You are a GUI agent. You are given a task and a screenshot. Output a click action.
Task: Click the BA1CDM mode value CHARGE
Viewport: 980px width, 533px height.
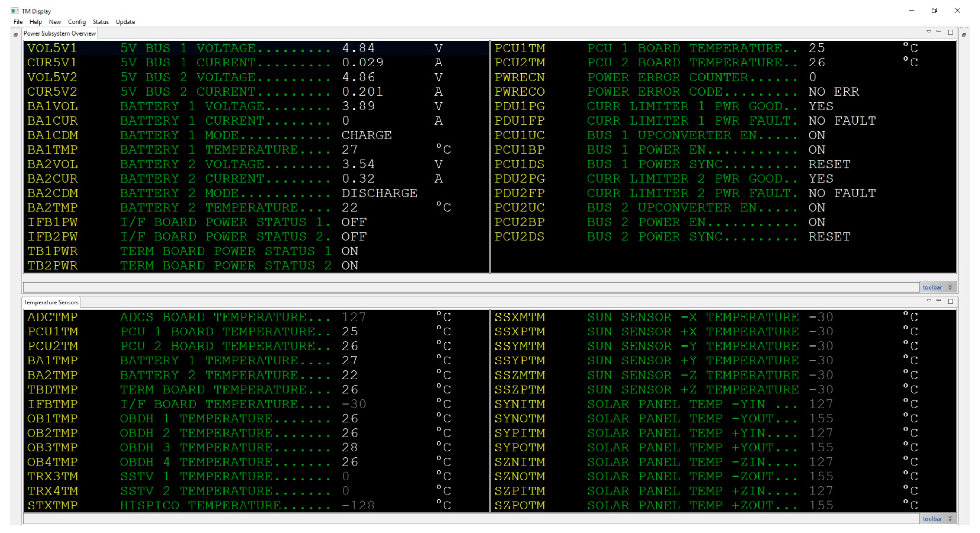click(x=367, y=135)
